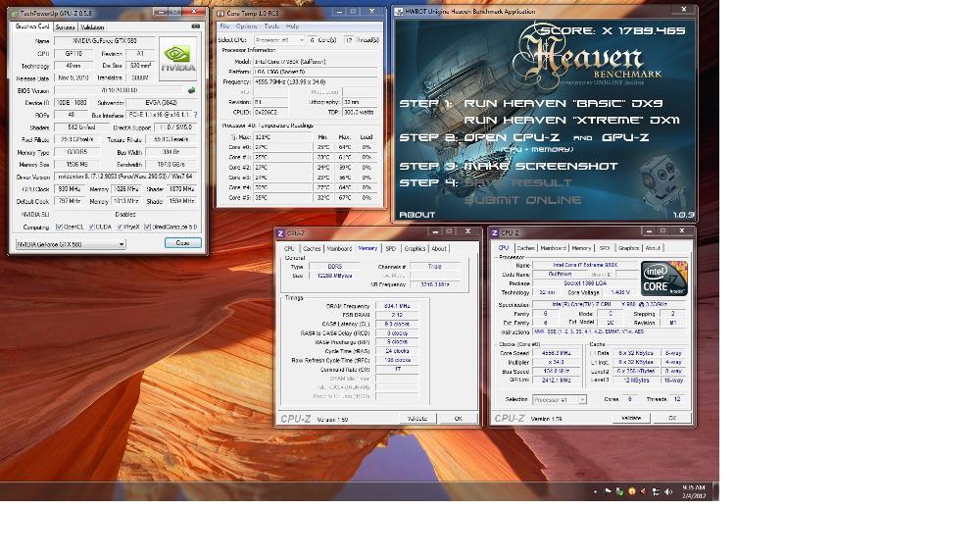Click Submit Online in HWBOT Heaven
The width and height of the screenshot is (980, 560).
[522, 200]
